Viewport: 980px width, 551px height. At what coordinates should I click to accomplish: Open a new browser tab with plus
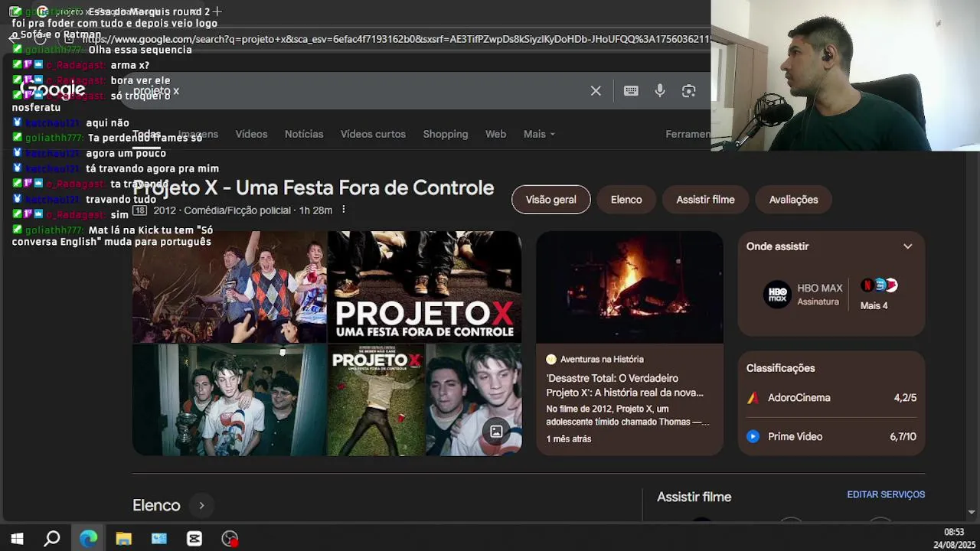217,11
